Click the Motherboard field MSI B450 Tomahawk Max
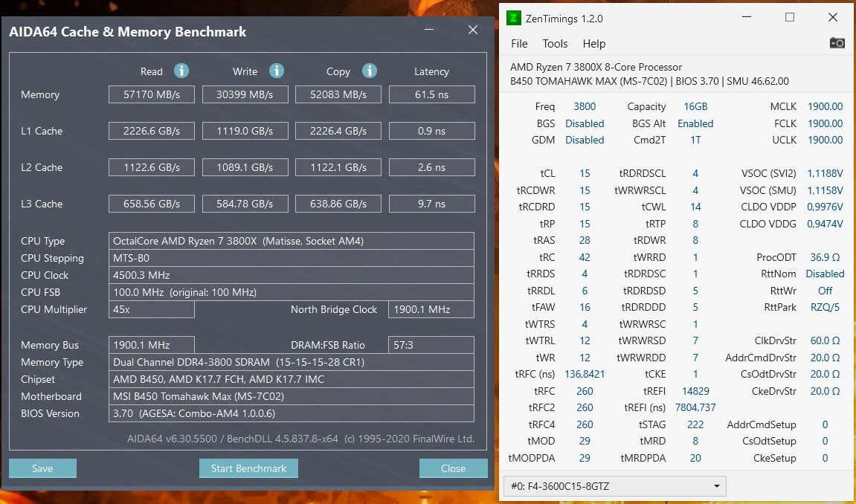Screen dimensions: 856x504 [x=292, y=396]
